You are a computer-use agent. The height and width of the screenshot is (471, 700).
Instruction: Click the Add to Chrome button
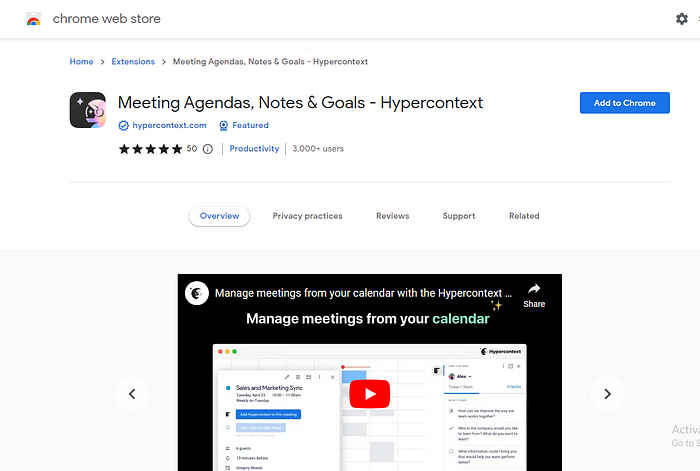coord(625,103)
